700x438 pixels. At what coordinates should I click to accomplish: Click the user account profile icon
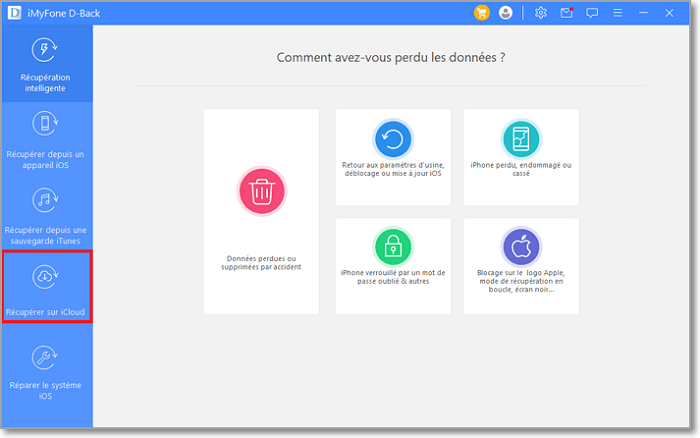click(x=505, y=13)
